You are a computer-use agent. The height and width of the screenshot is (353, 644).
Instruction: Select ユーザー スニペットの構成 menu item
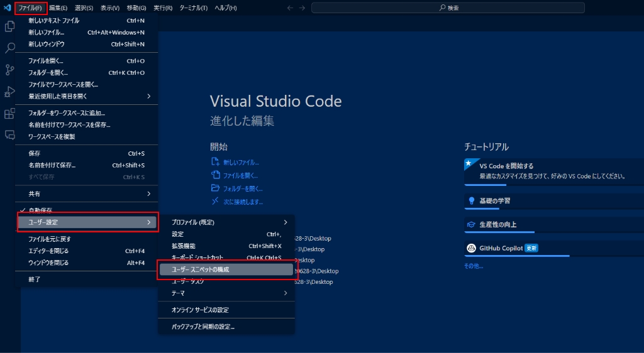click(x=225, y=269)
